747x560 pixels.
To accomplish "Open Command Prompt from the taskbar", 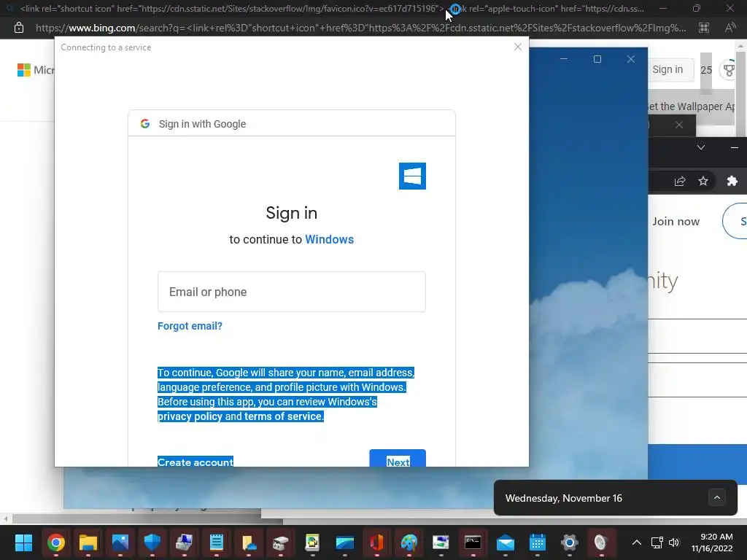I will click(x=473, y=542).
